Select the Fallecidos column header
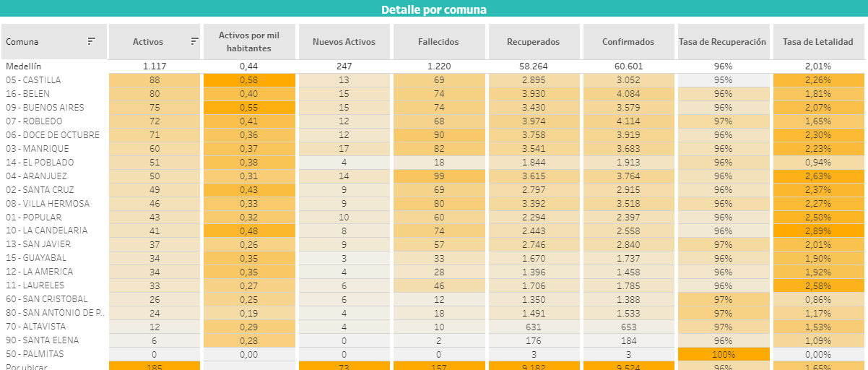The image size is (868, 370). (x=438, y=42)
